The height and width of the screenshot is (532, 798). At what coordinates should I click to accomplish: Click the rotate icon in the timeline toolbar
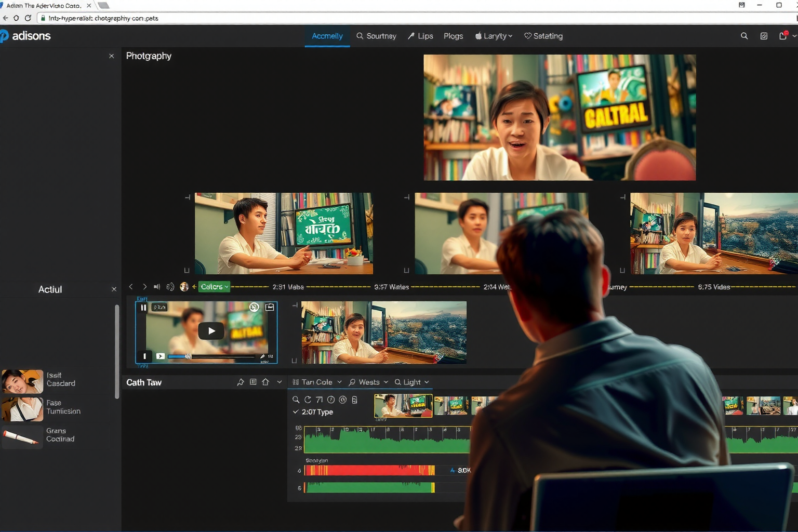[x=308, y=400]
